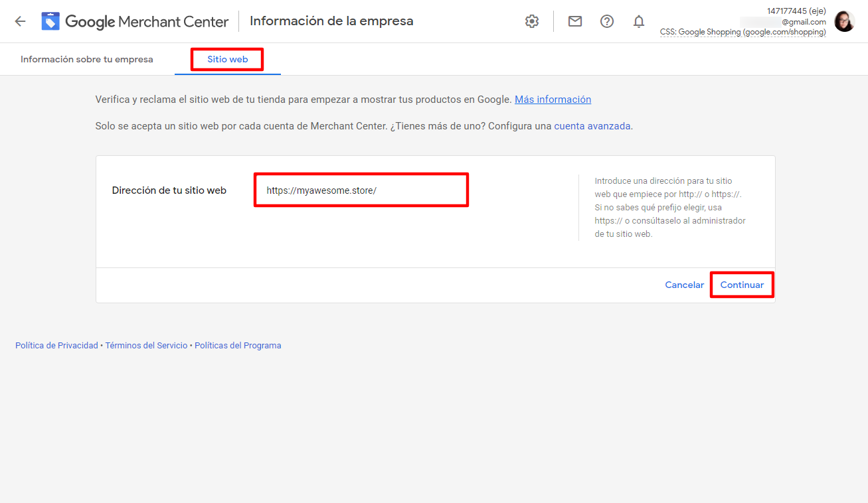Open the settings gear icon
This screenshot has width=868, height=503.
(x=532, y=21)
